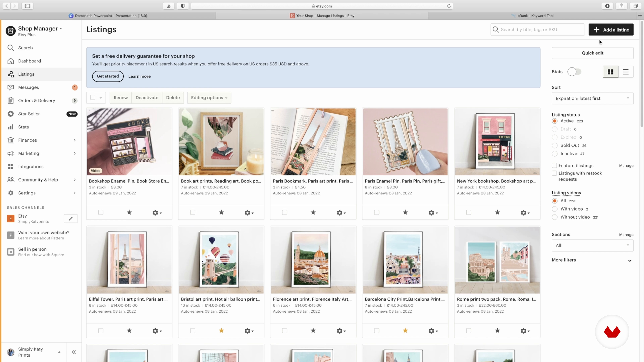Click the grid view icon
The width and height of the screenshot is (644, 362).
click(610, 72)
